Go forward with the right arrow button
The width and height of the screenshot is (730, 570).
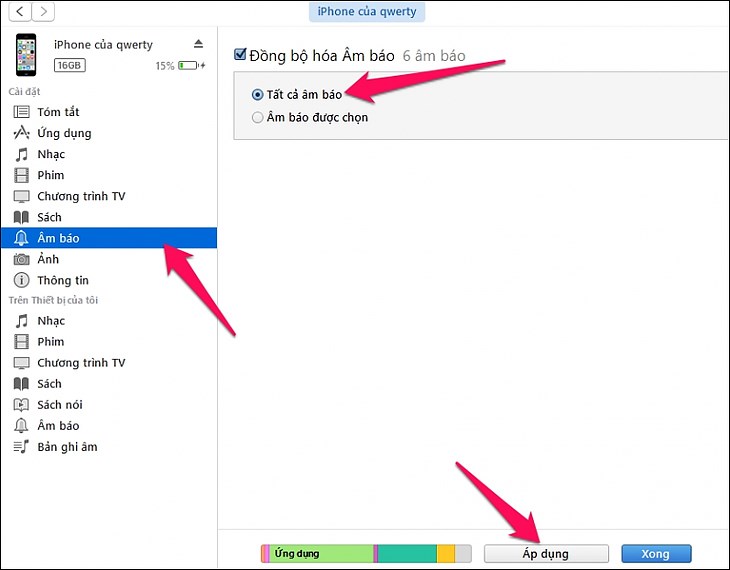tap(45, 12)
